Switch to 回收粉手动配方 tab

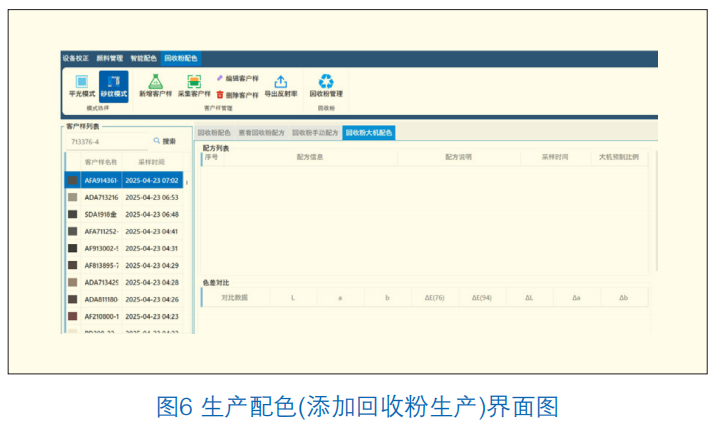315,133
